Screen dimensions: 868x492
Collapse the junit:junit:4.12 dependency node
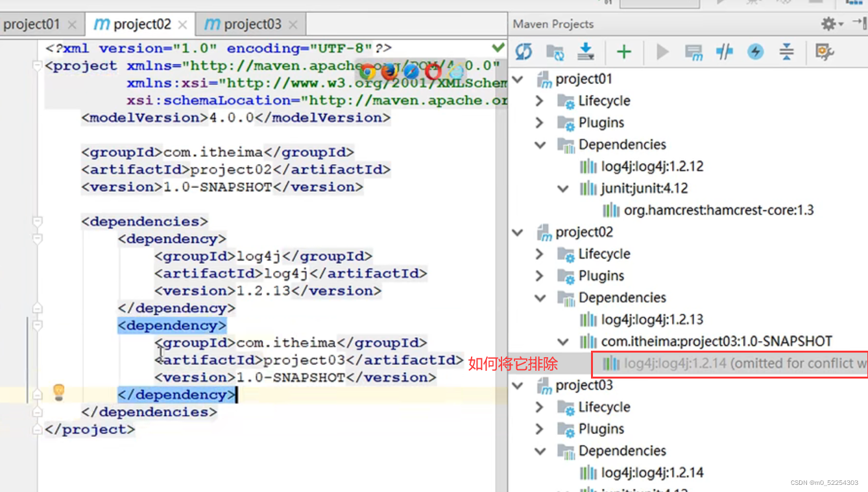click(562, 189)
